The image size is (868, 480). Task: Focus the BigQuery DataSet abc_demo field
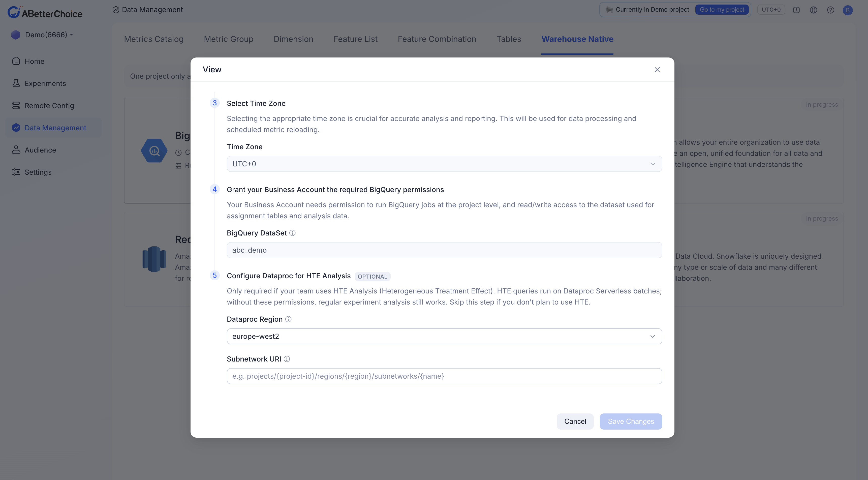pos(444,250)
